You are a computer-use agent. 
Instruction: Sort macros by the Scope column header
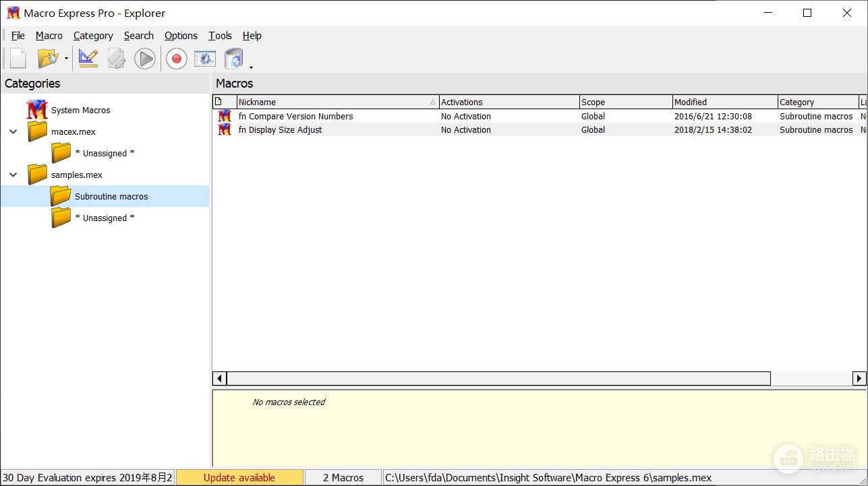[x=626, y=102]
